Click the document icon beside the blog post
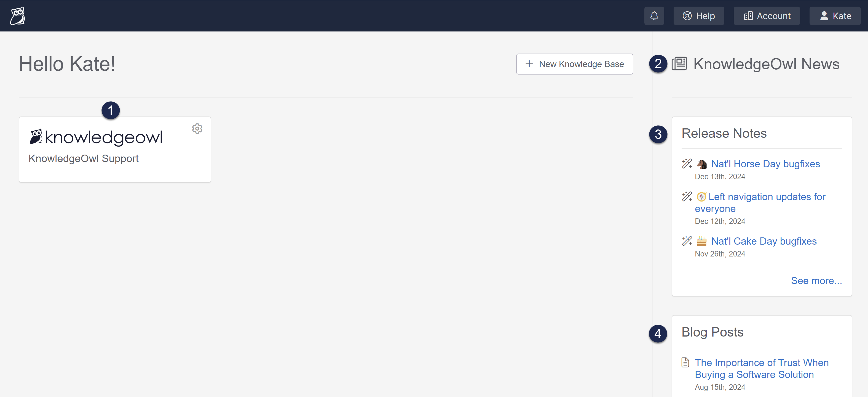 click(685, 362)
